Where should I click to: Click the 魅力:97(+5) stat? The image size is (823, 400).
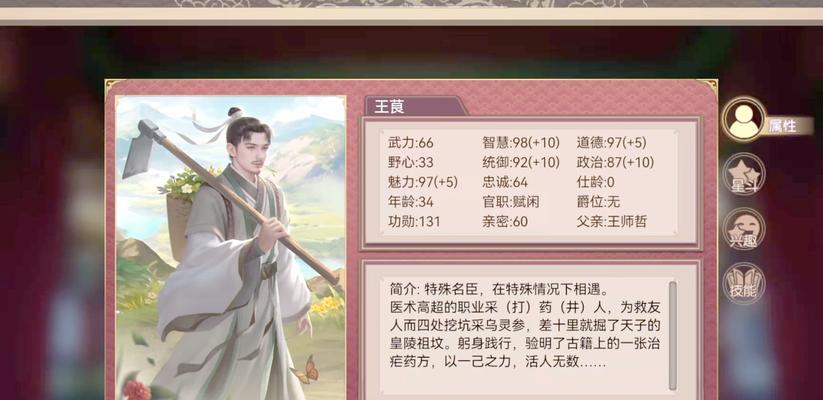(x=423, y=183)
